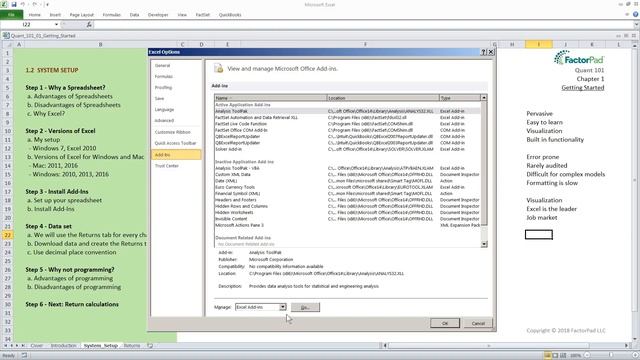Image resolution: width=640 pixels, height=360 pixels.
Task: Switch to Normal view in status bar
Action: [548, 356]
